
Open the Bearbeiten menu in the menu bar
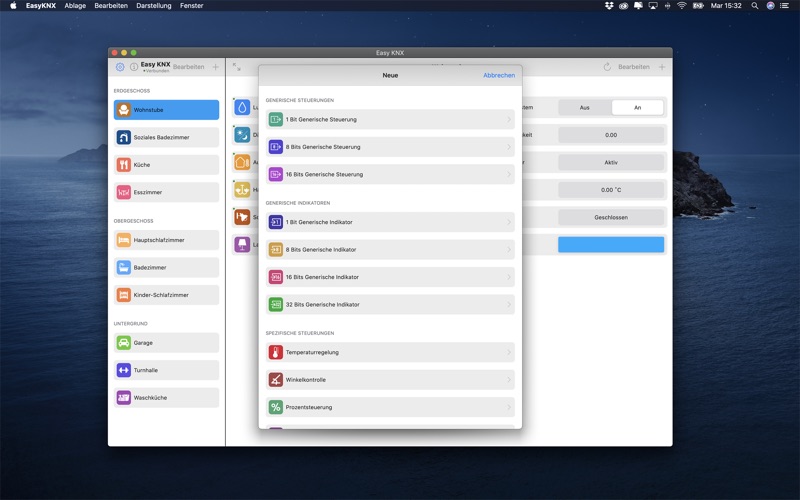coord(111,6)
